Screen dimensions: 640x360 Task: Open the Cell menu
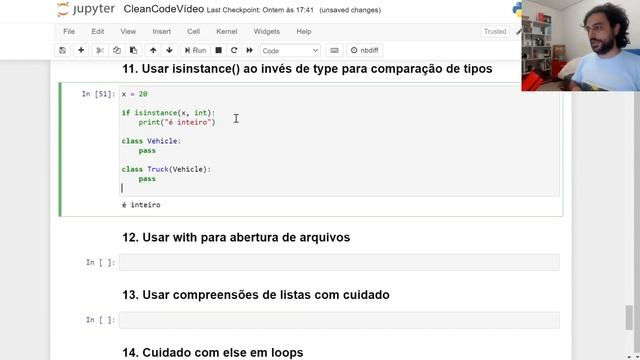point(193,31)
